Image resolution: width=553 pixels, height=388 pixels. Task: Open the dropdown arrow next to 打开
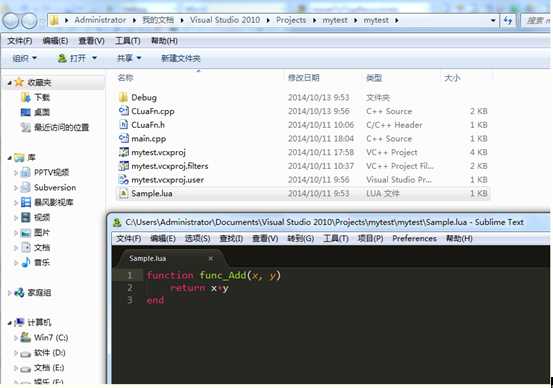pos(94,58)
